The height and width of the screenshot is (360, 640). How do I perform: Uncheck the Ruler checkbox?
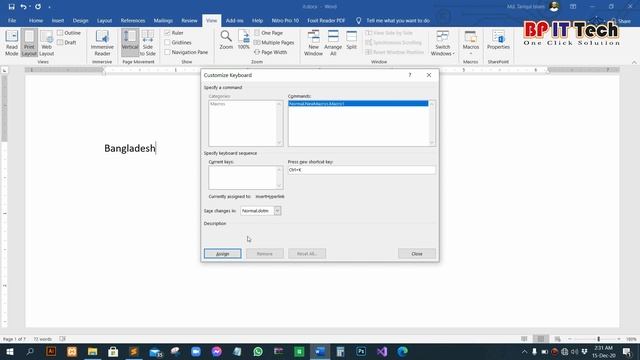pos(167,33)
